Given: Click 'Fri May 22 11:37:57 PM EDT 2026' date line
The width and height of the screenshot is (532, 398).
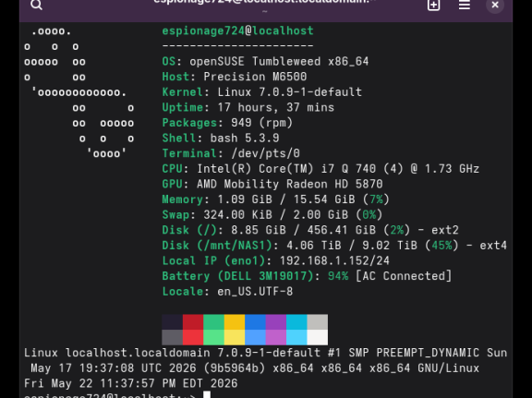Looking at the screenshot, I should tap(131, 383).
